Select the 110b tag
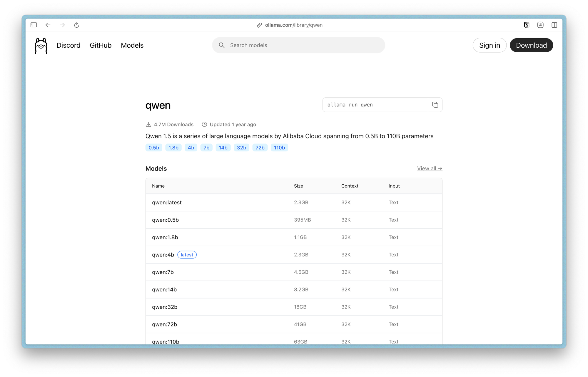This screenshot has height=377, width=588. pyautogui.click(x=279, y=148)
